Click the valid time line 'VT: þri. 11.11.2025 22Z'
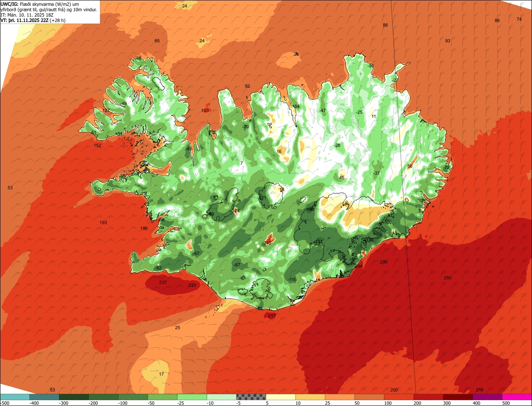532x406 pixels. 25,20
